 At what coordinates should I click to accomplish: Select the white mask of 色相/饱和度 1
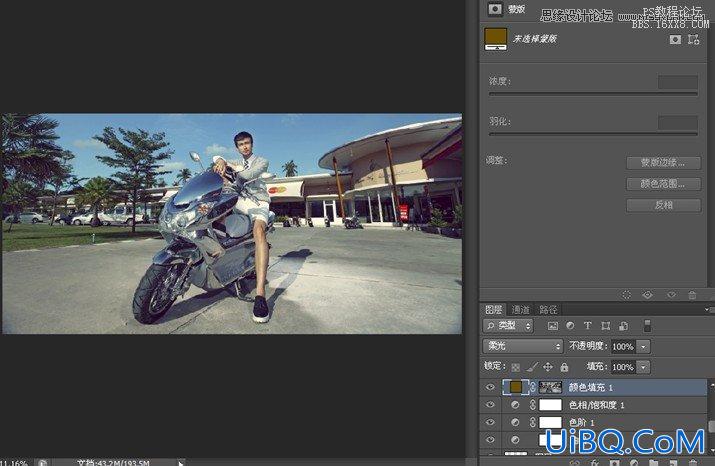click(x=550, y=405)
